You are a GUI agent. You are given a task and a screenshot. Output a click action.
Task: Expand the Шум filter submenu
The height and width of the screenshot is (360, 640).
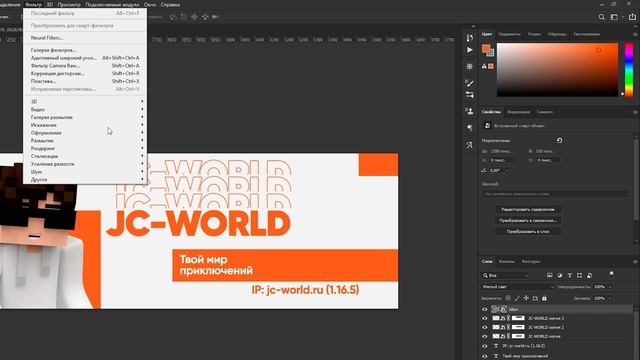pyautogui.click(x=85, y=172)
